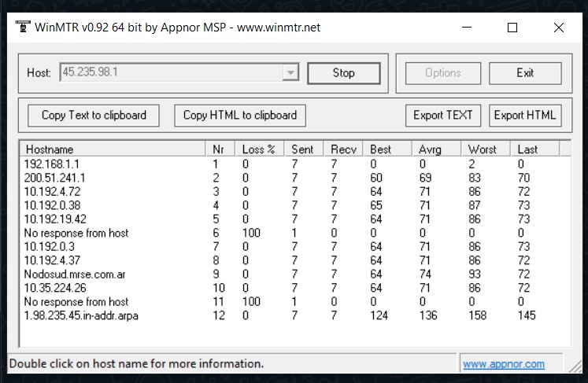
Task: Click the Export TEXT button
Action: tap(443, 115)
